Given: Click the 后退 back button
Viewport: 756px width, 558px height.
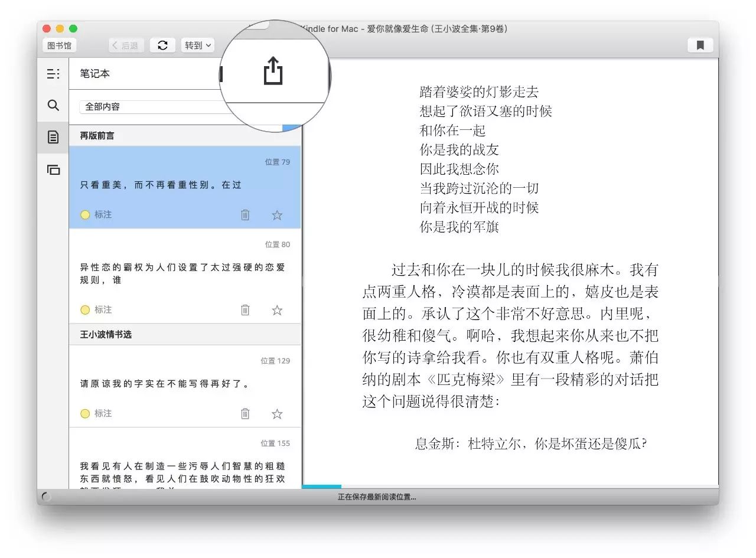Looking at the screenshot, I should tap(126, 45).
